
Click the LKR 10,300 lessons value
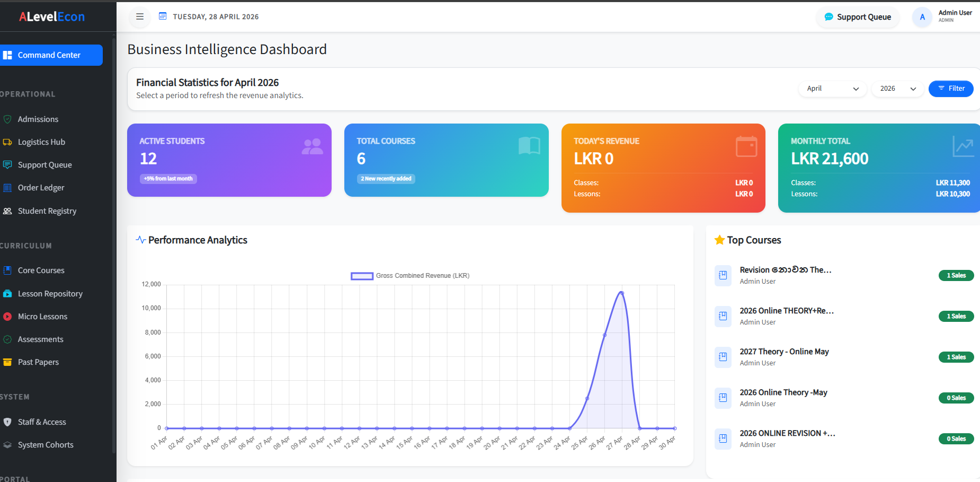(x=952, y=194)
